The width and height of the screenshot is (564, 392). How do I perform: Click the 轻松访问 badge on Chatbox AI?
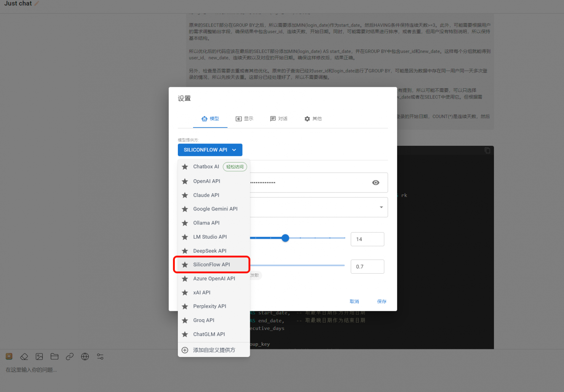click(235, 167)
